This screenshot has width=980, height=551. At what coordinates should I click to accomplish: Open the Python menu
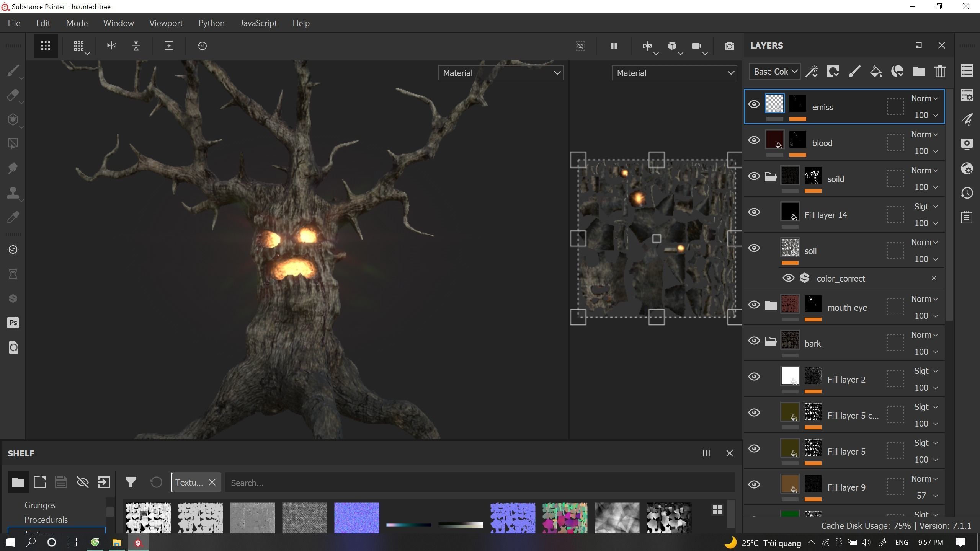point(211,23)
